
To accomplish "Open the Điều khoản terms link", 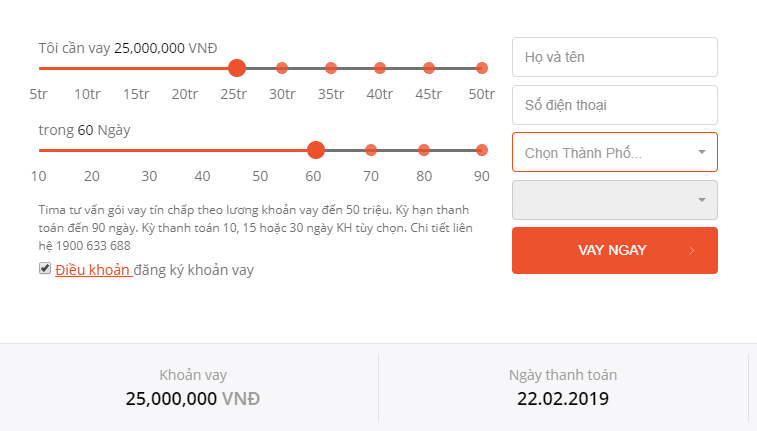I will tap(92, 270).
